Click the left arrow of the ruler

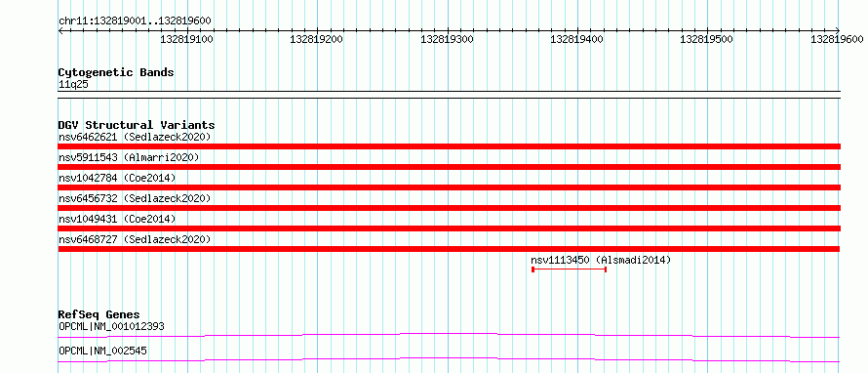point(60,31)
